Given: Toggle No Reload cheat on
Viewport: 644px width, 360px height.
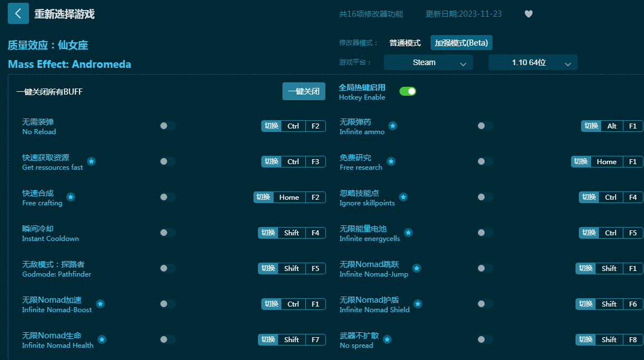Looking at the screenshot, I should tap(168, 126).
